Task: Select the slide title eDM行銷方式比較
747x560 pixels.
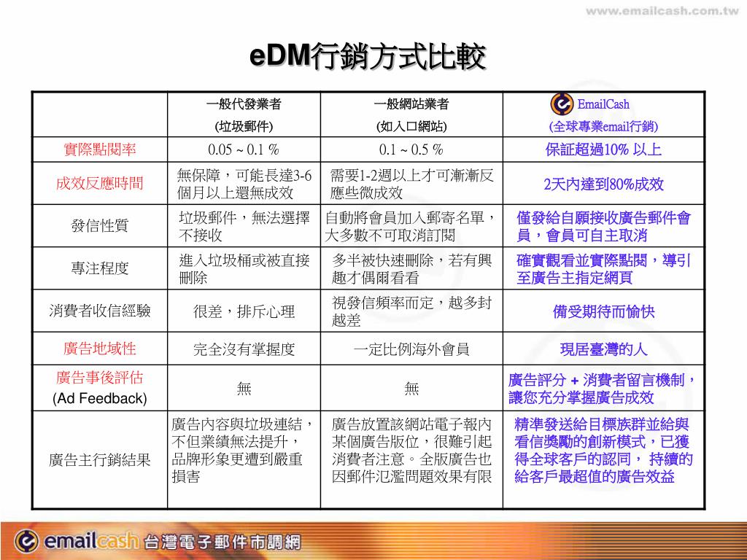Action: pos(368,56)
